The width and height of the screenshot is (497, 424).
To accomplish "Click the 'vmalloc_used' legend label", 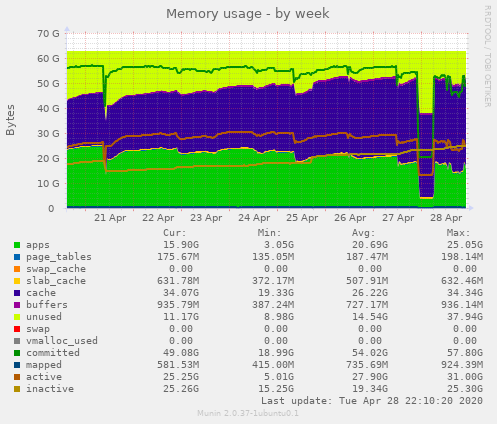I will click(62, 341).
